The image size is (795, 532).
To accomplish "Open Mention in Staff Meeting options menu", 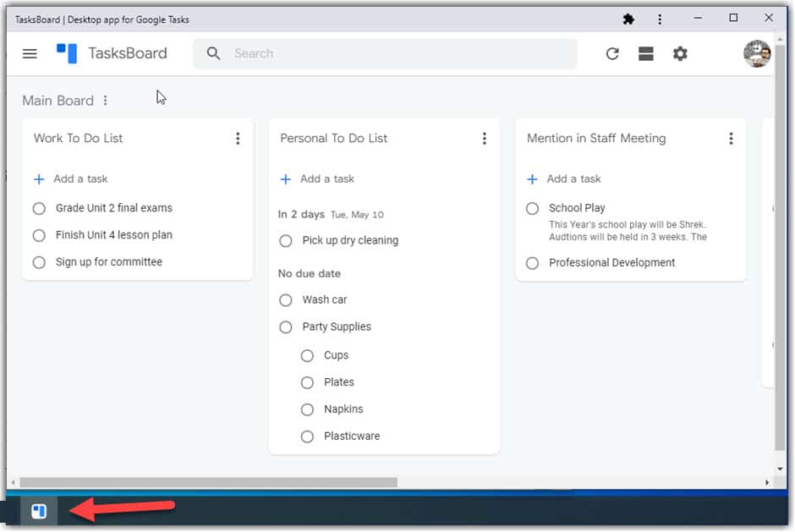I will [731, 139].
